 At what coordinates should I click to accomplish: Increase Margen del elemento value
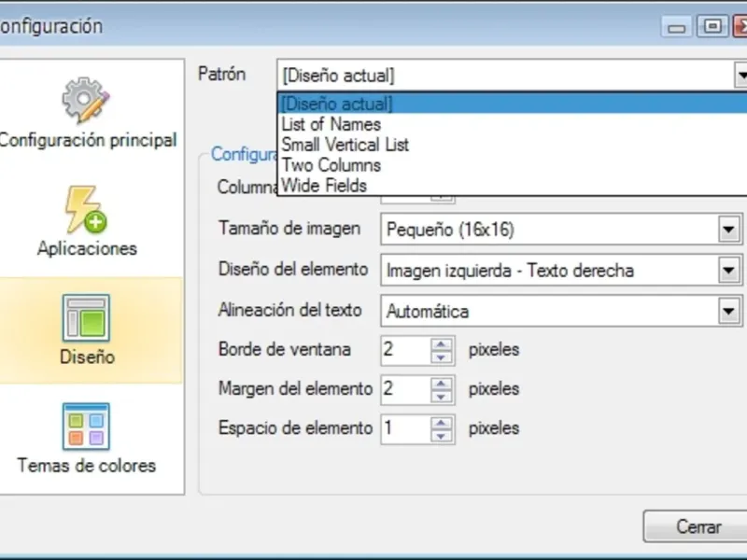click(x=441, y=384)
